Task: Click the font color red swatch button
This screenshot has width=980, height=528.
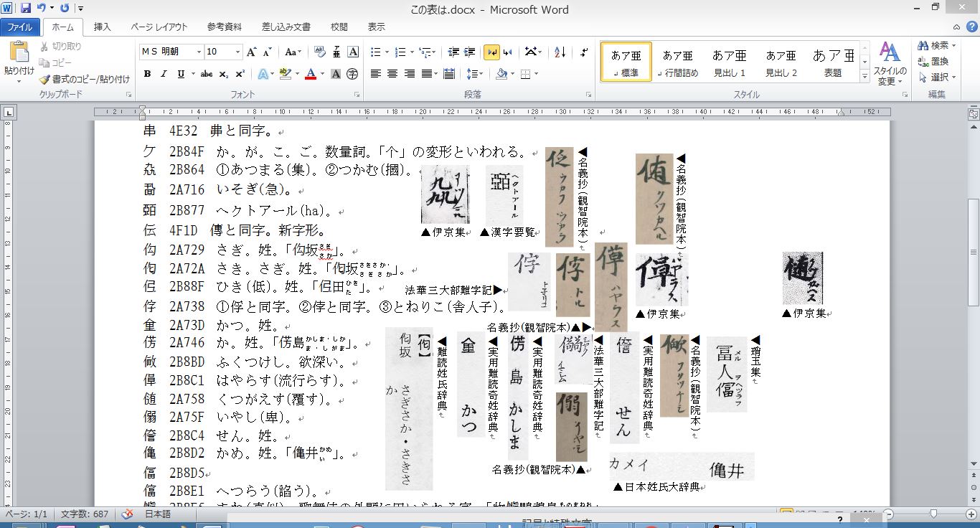Action: pyautogui.click(x=311, y=74)
